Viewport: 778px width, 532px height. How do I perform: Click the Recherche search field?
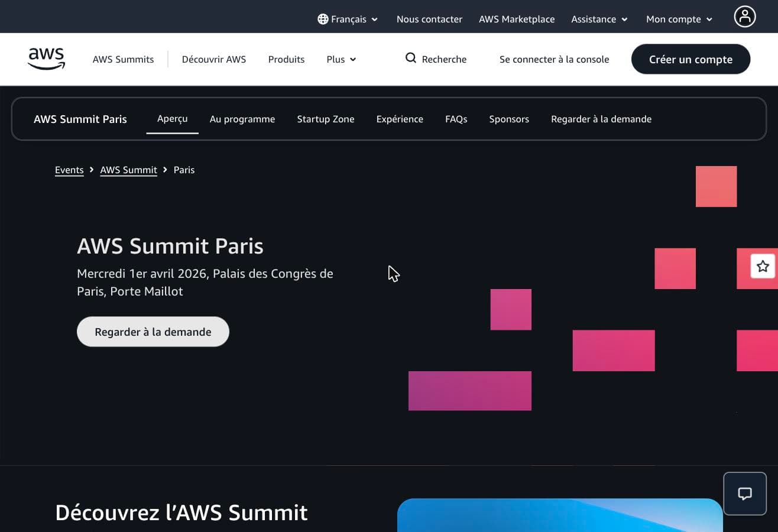tap(436, 59)
